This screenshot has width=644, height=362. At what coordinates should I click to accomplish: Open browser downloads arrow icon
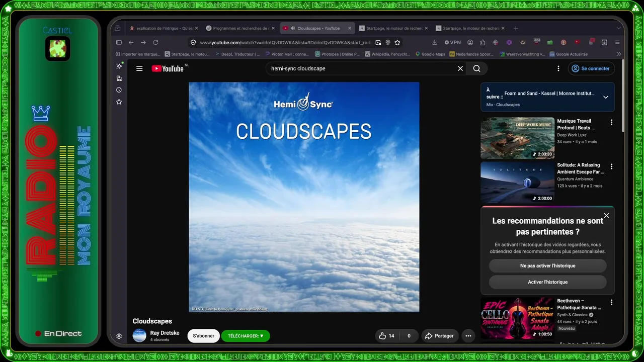click(x=434, y=43)
